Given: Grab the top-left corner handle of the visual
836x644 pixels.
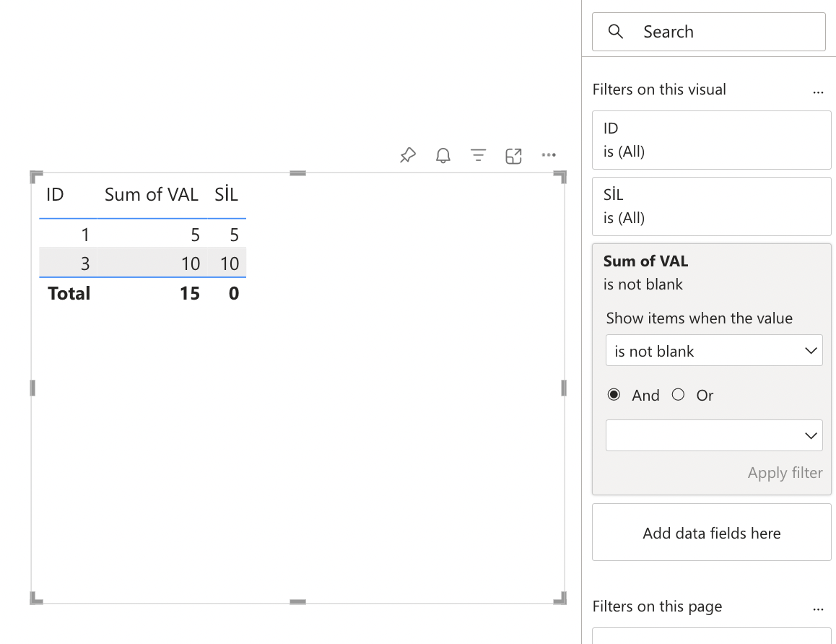Looking at the screenshot, I should click(35, 177).
